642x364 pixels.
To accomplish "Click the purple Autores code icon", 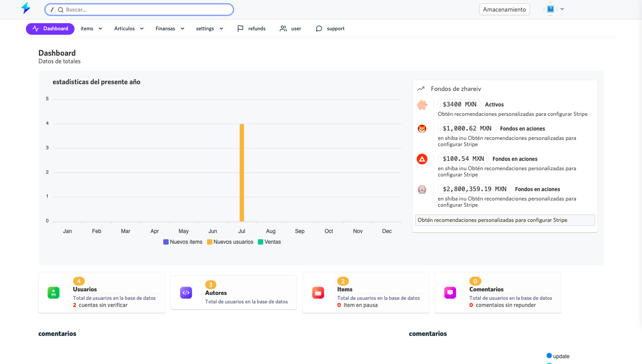I will 186,293.
